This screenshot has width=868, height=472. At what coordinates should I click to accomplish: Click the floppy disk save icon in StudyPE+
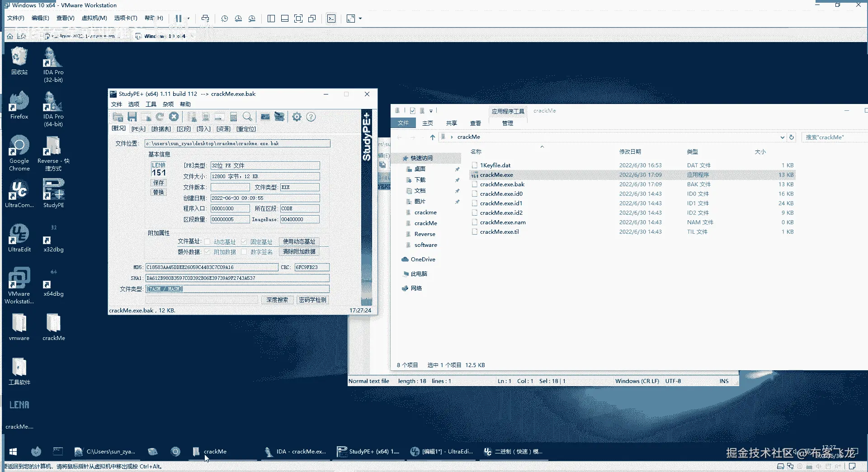point(132,117)
